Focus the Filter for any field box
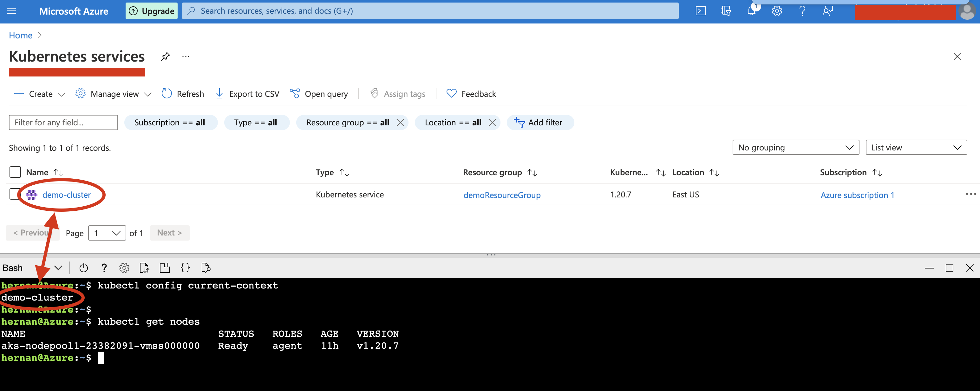 click(63, 123)
